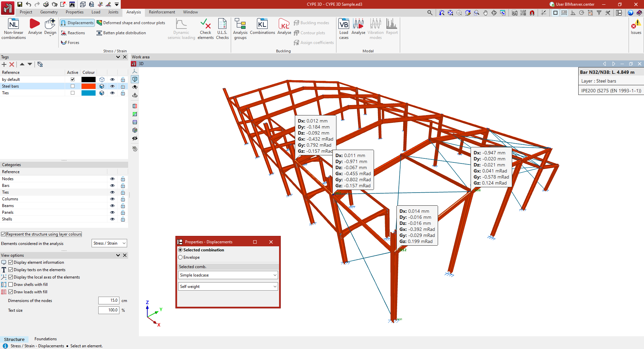
Task: Enable the Steel bars Active checkbox
Action: click(x=72, y=86)
